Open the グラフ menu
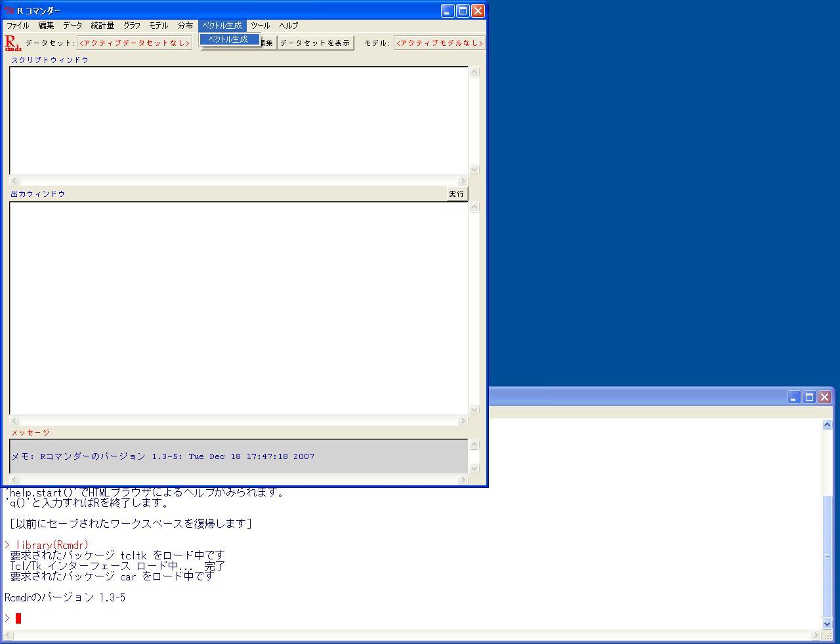840x644 pixels. click(x=132, y=26)
